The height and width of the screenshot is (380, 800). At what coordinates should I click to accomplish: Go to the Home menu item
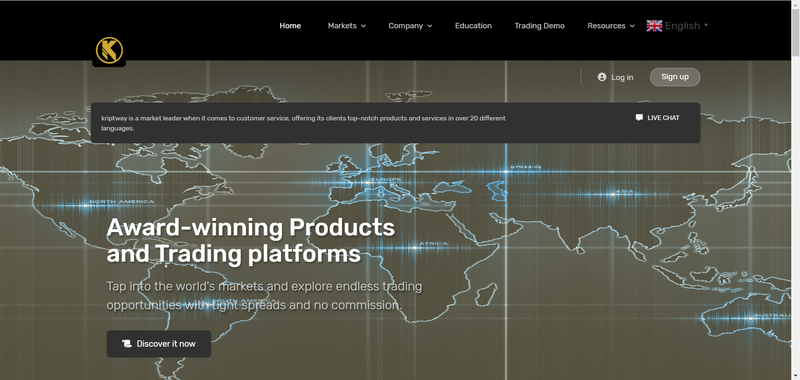(290, 26)
